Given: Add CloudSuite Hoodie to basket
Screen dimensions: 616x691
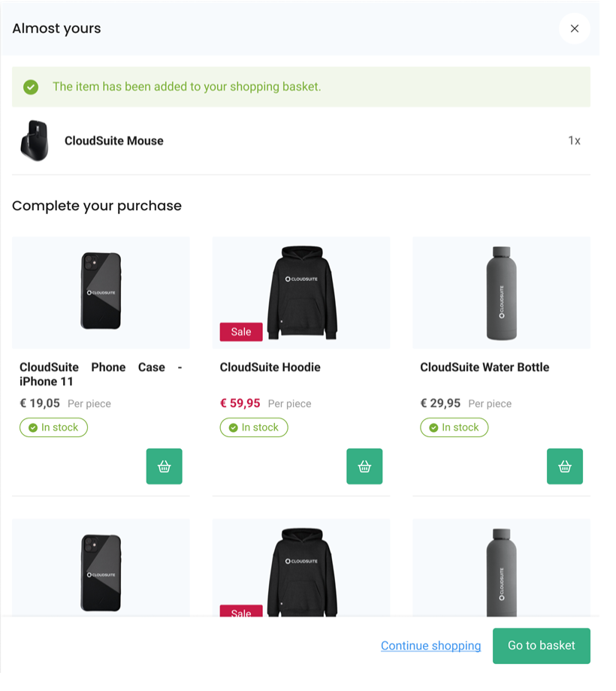Looking at the screenshot, I should (x=364, y=466).
